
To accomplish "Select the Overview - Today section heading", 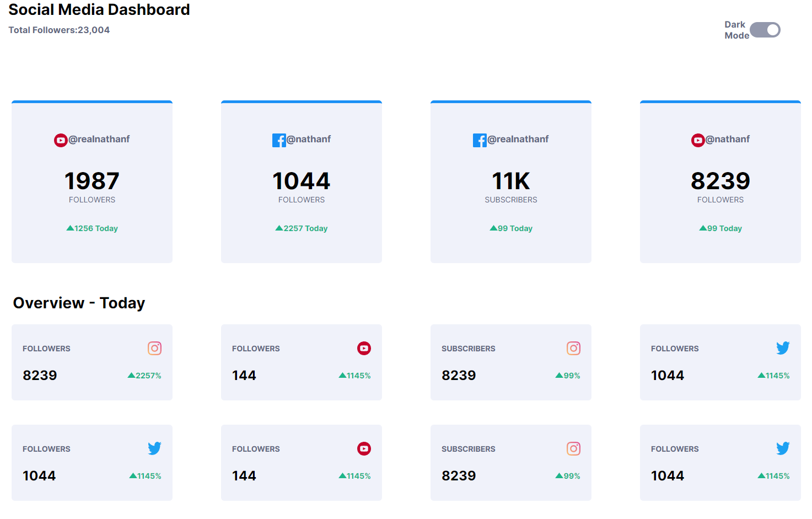I will pos(79,303).
